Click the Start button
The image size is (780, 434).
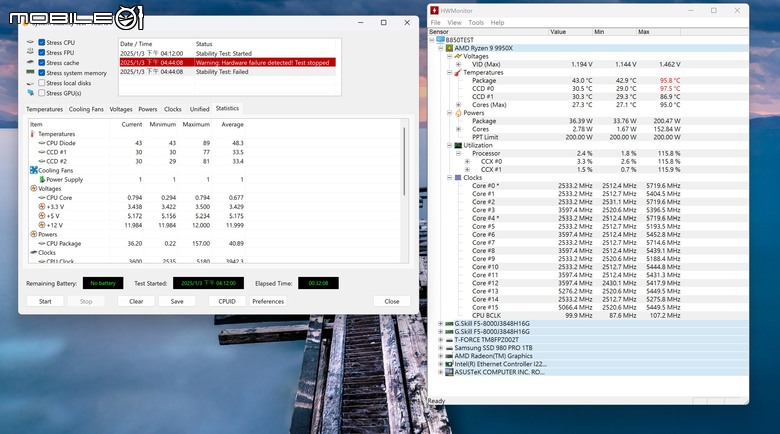(x=45, y=301)
